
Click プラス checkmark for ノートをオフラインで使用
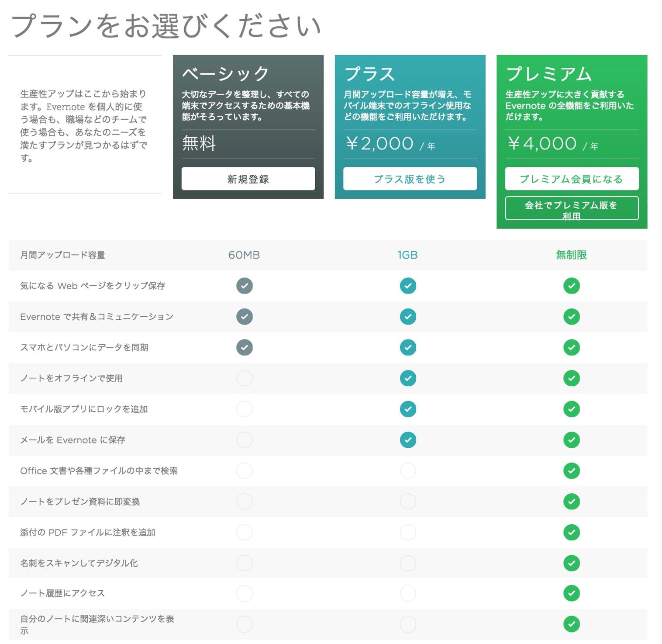(408, 378)
